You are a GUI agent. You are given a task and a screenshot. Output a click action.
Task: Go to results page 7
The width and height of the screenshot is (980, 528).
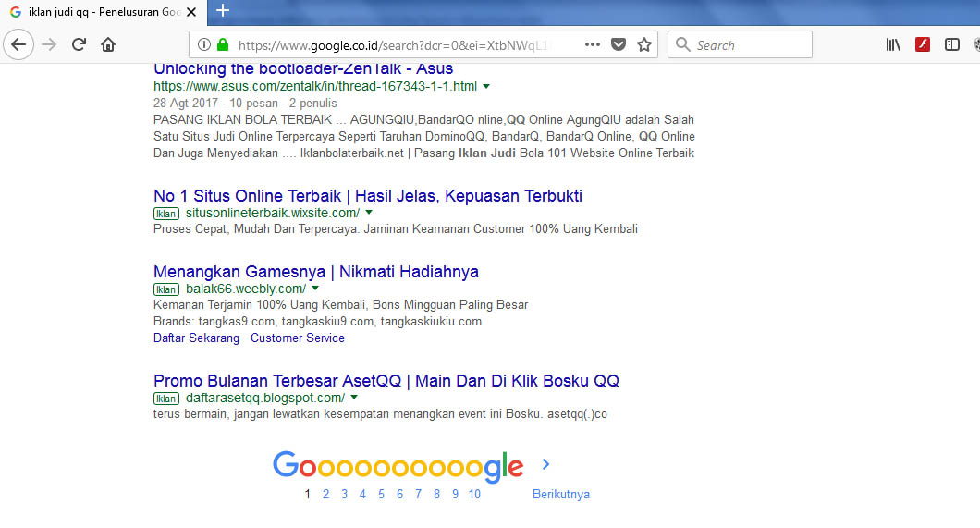point(418,495)
